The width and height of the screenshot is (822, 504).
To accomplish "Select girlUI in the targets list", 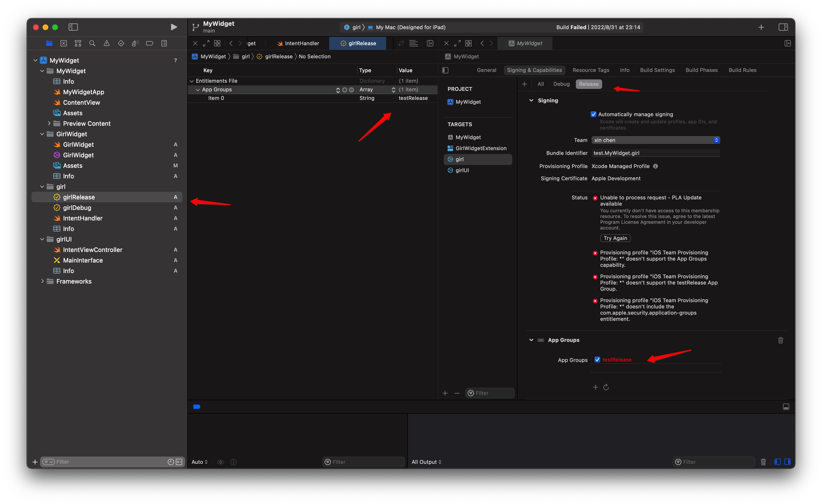I will [x=462, y=170].
